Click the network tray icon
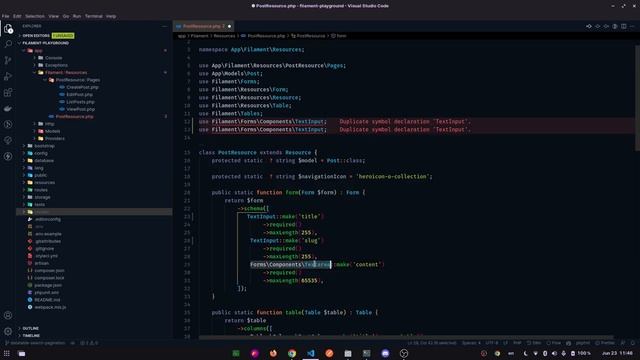Image resolution: width=640 pixels, height=360 pixels. [536, 353]
